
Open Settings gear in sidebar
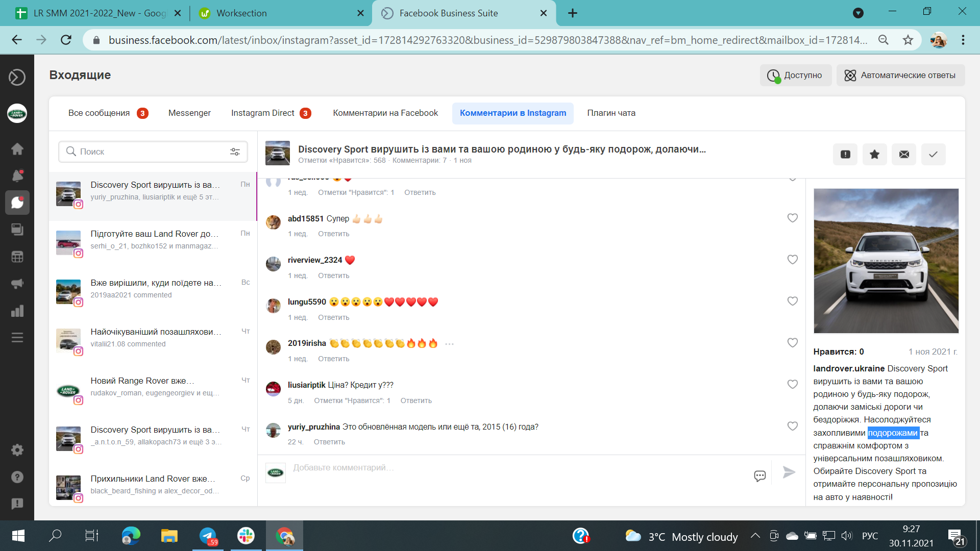pos(17,450)
